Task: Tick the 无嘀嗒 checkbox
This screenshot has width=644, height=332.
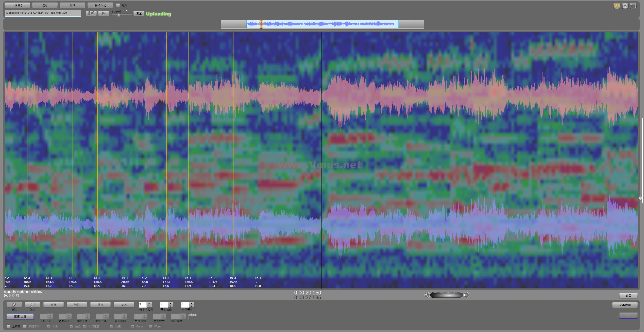Action: (8, 326)
